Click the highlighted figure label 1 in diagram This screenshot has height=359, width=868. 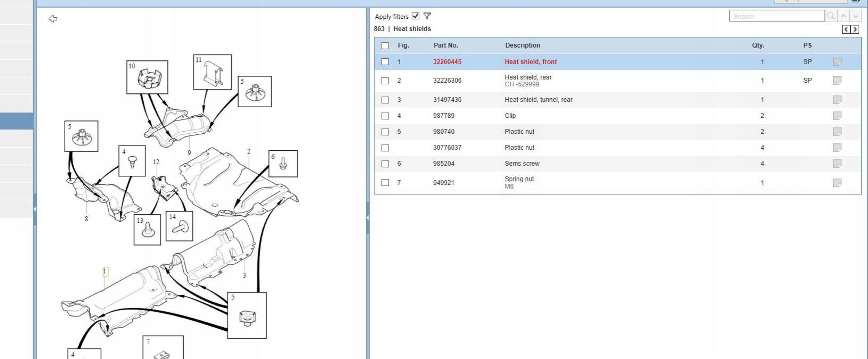click(105, 272)
